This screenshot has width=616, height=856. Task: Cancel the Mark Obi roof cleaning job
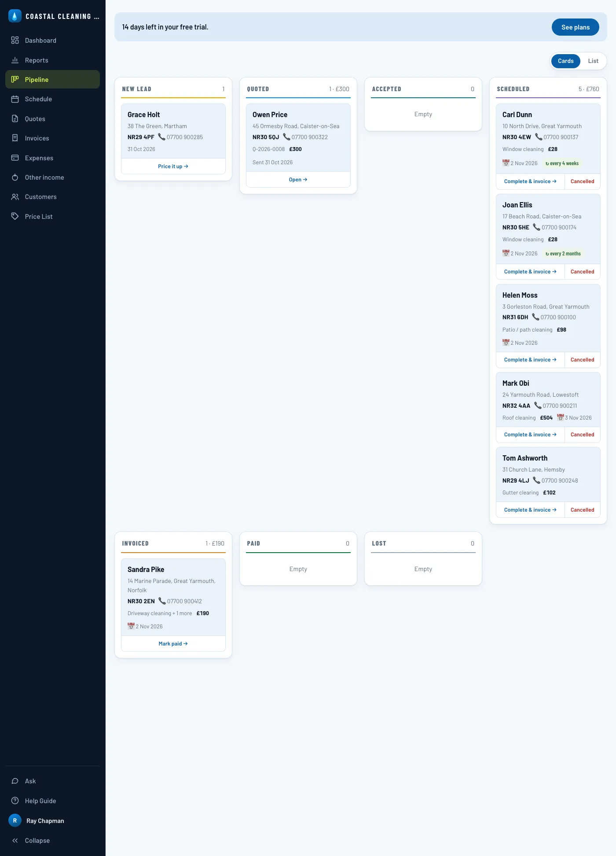pyautogui.click(x=583, y=435)
